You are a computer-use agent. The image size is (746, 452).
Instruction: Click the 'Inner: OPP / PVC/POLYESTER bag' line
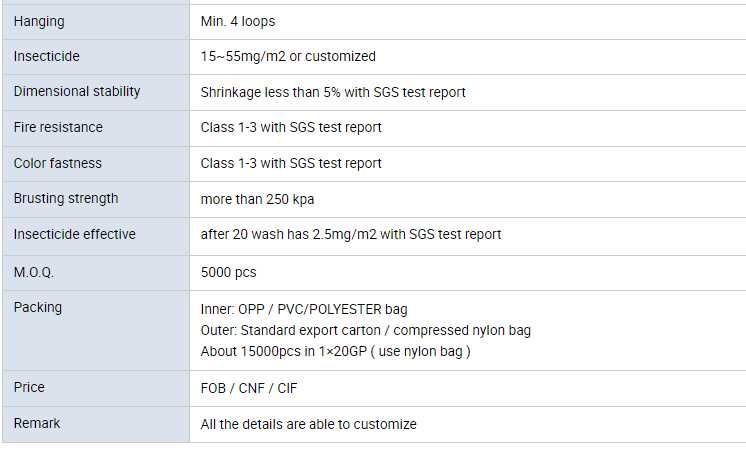[304, 309]
